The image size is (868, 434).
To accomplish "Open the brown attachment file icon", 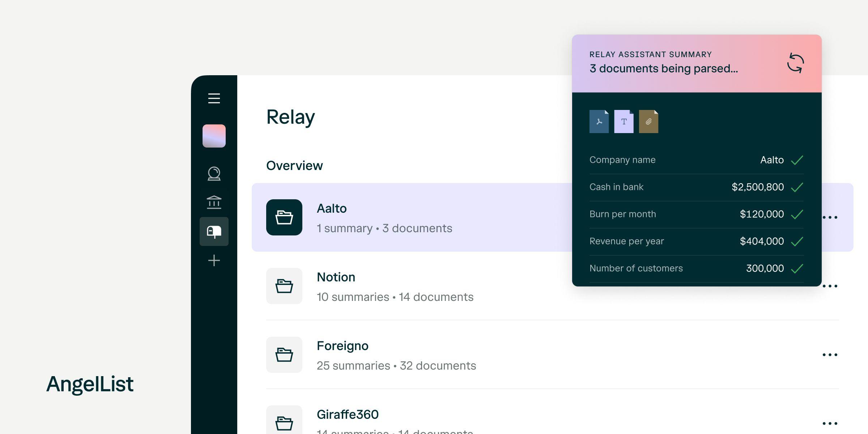I will click(648, 122).
